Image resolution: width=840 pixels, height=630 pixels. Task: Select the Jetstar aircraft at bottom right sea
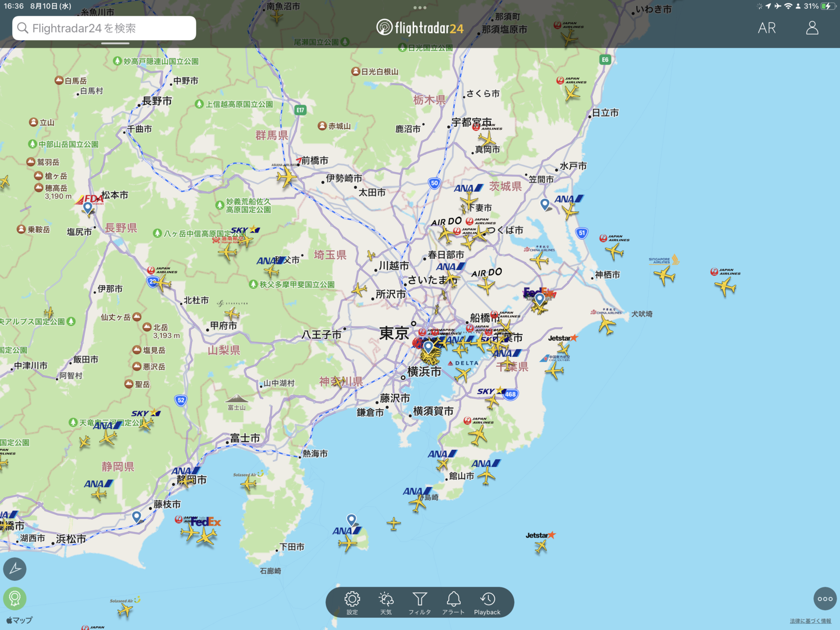tap(541, 546)
